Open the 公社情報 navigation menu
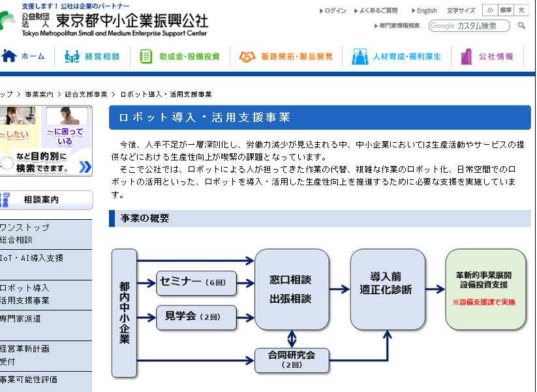 coord(496,57)
